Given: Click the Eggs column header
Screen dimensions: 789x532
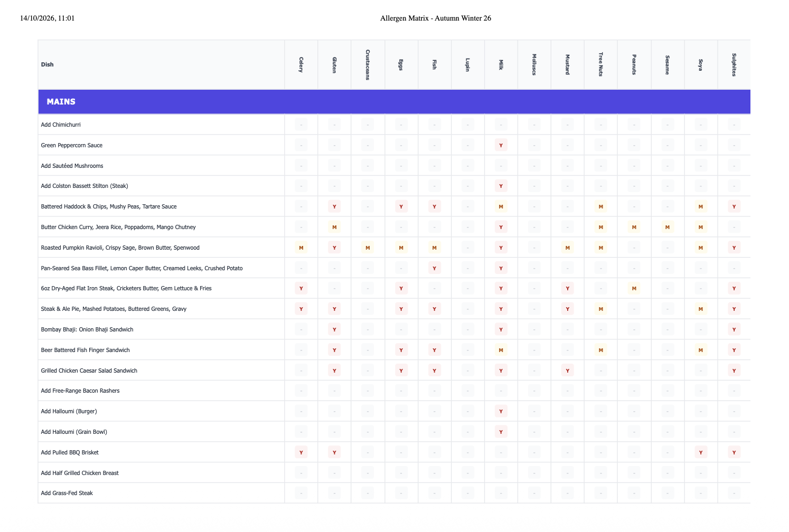Looking at the screenshot, I should tap(401, 64).
